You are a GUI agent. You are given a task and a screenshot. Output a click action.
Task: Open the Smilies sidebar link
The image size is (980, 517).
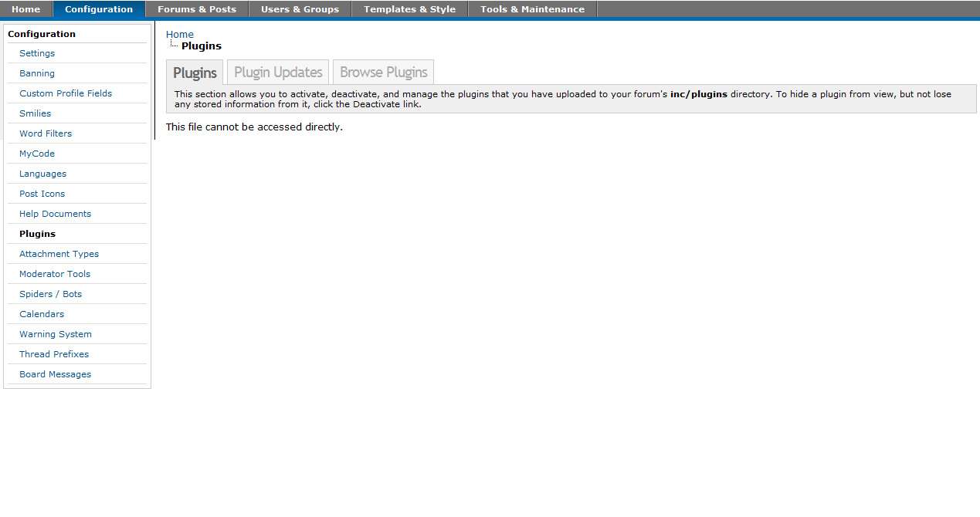tap(36, 113)
